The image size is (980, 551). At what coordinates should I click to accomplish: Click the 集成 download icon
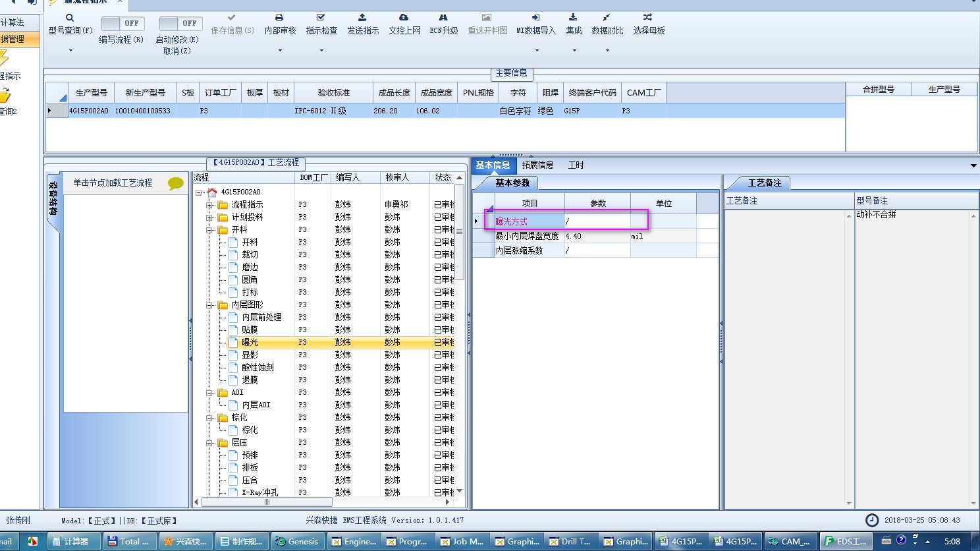(x=573, y=18)
